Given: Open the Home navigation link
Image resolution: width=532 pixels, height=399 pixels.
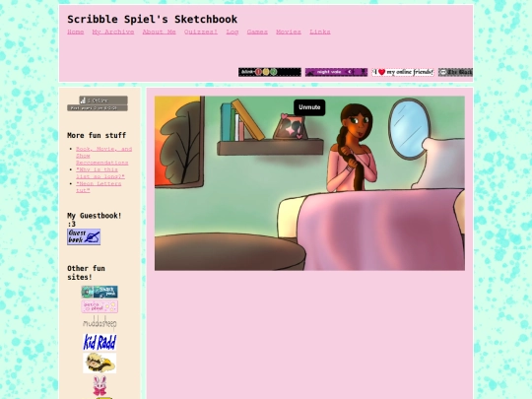Looking at the screenshot, I should point(75,32).
